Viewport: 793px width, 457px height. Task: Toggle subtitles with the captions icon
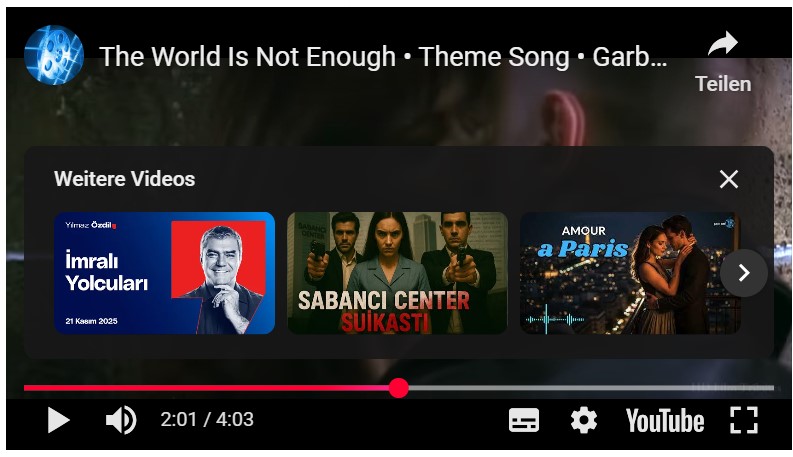tap(523, 420)
